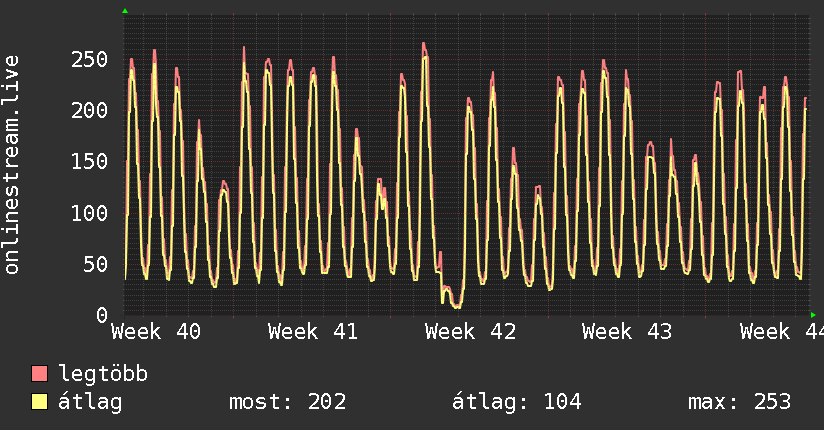This screenshot has height=430, width=824.
Task: Click the 'átlag: 104' average value
Action: point(517,402)
